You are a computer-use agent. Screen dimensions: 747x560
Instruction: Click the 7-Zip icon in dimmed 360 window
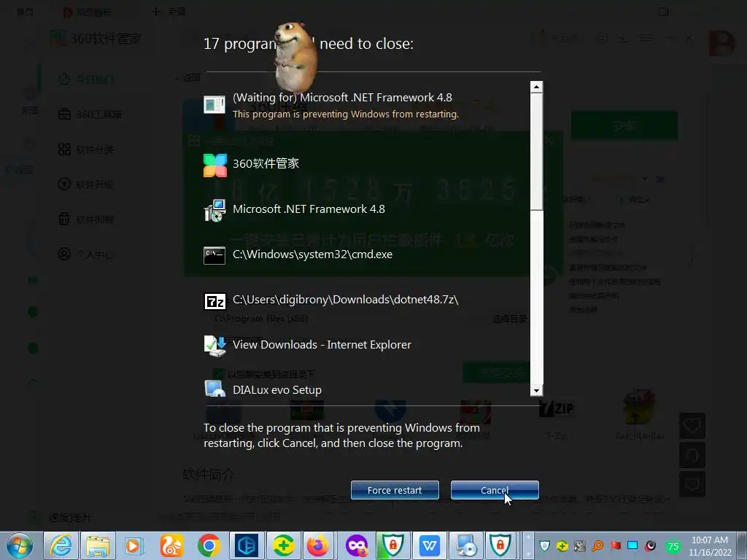tap(556, 410)
